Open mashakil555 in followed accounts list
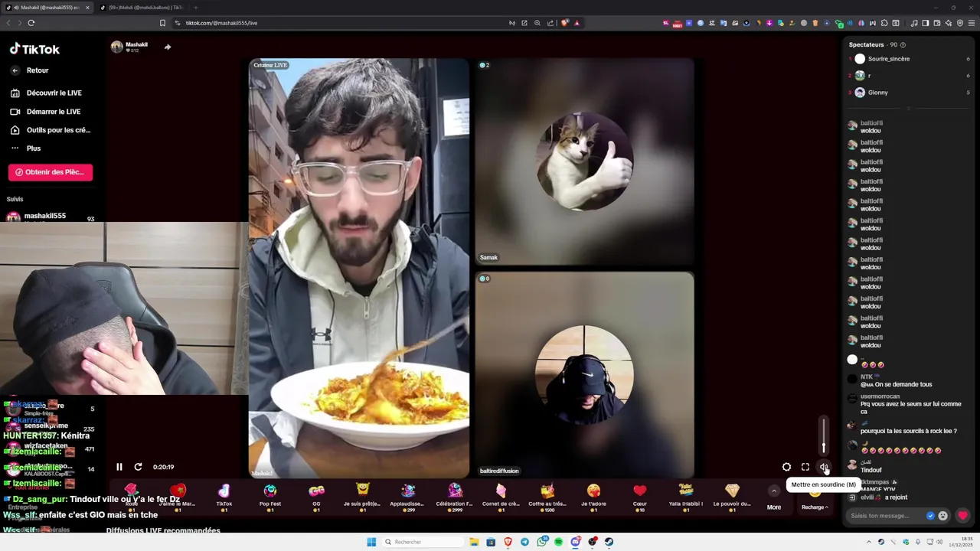The width and height of the screenshot is (980, 551). tap(44, 217)
